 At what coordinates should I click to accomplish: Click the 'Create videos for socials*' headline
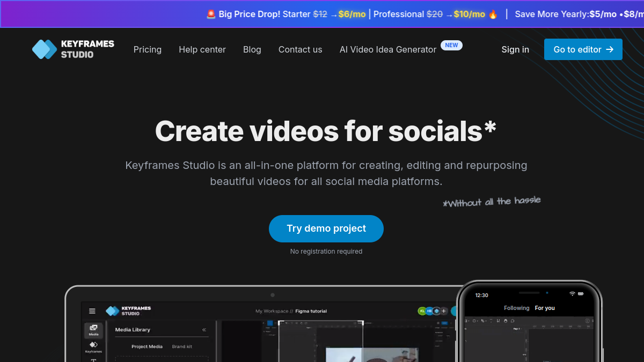pyautogui.click(x=326, y=131)
